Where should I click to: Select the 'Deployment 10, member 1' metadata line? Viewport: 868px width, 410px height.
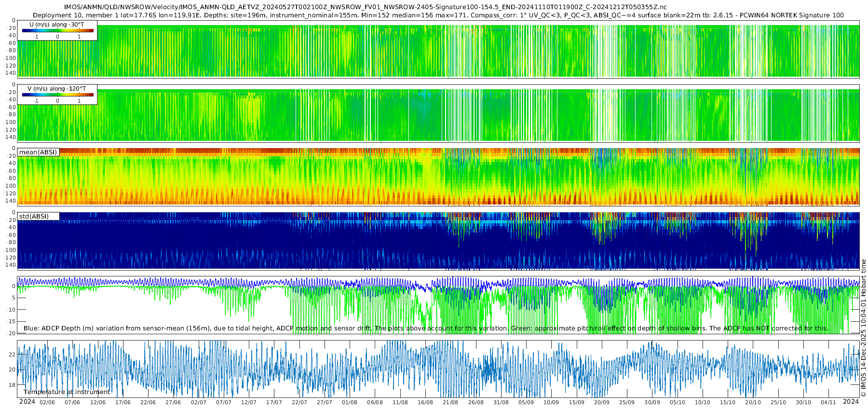[x=438, y=15]
